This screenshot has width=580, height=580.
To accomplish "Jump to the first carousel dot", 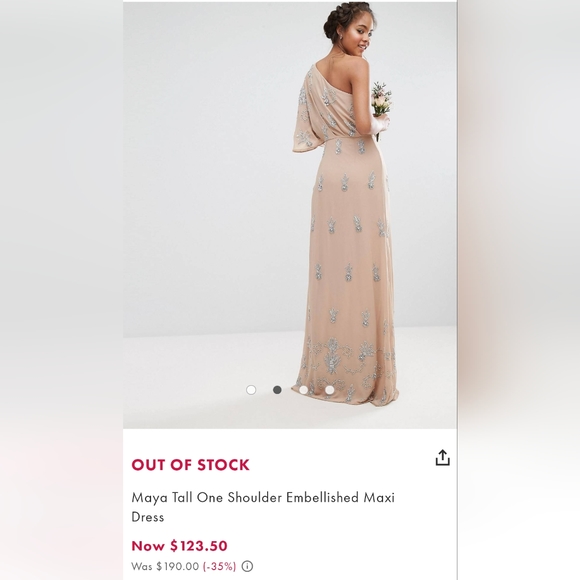I will click(x=251, y=390).
